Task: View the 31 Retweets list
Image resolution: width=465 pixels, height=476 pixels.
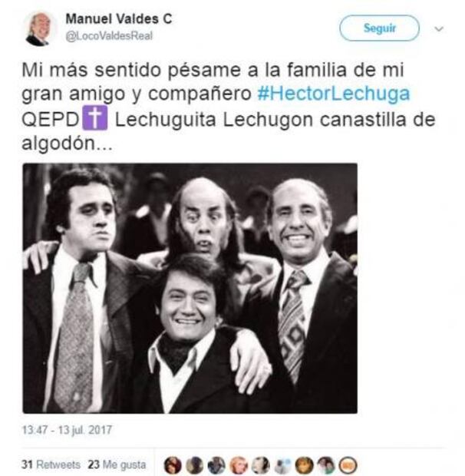Action: coord(51,464)
